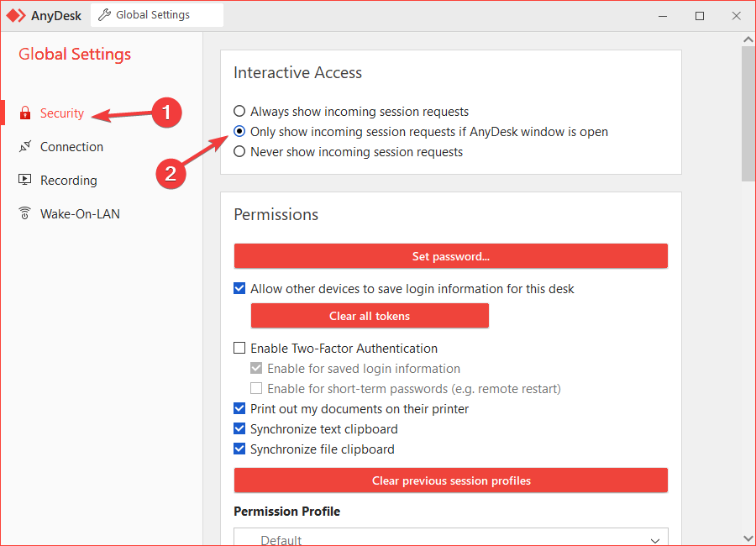Click the scrollbar up arrow
Screen dimensions: 756x546
click(x=748, y=39)
